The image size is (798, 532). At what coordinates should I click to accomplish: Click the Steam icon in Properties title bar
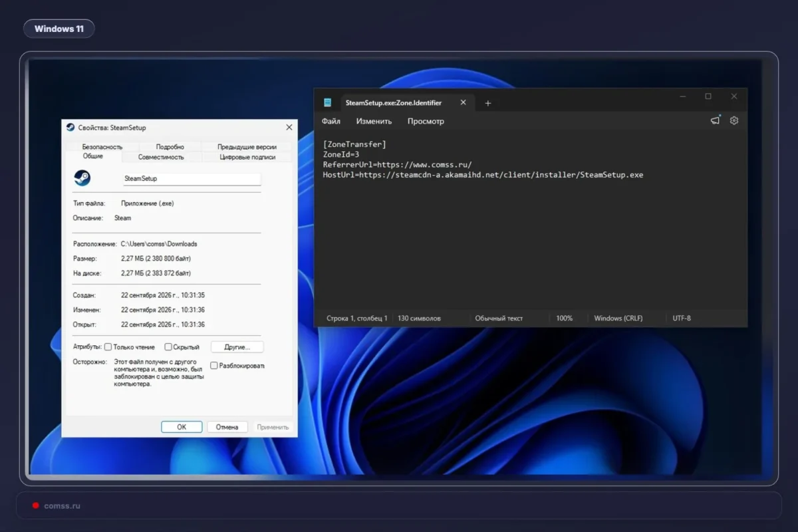tap(70, 128)
